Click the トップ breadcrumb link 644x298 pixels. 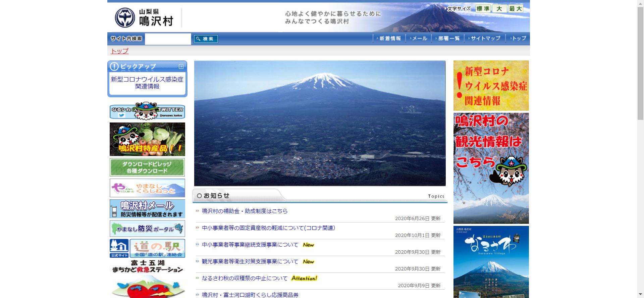(119, 51)
